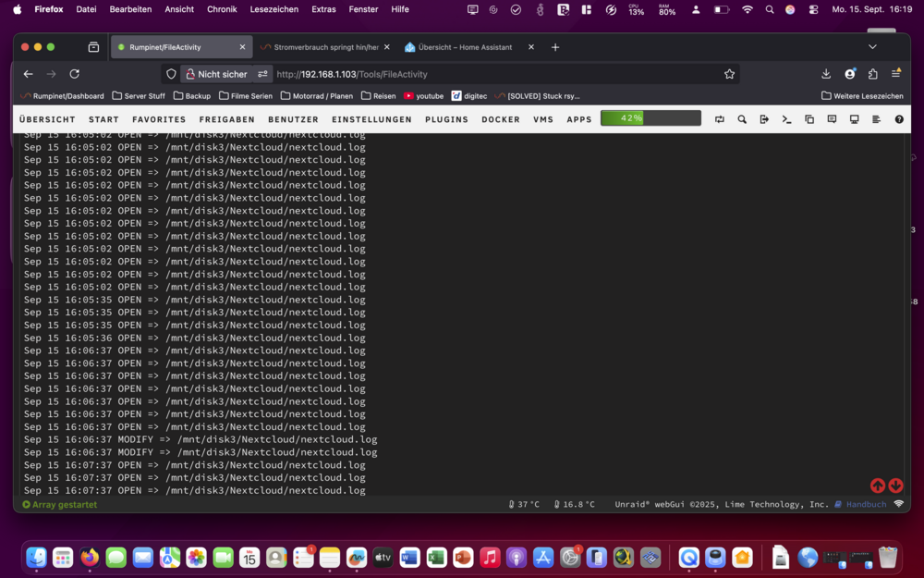Click the Firefox reload page button
This screenshot has height=578, width=924.
[x=74, y=74]
